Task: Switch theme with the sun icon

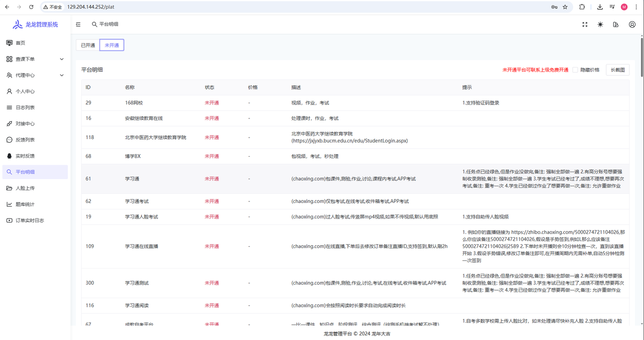Action: pos(600,24)
